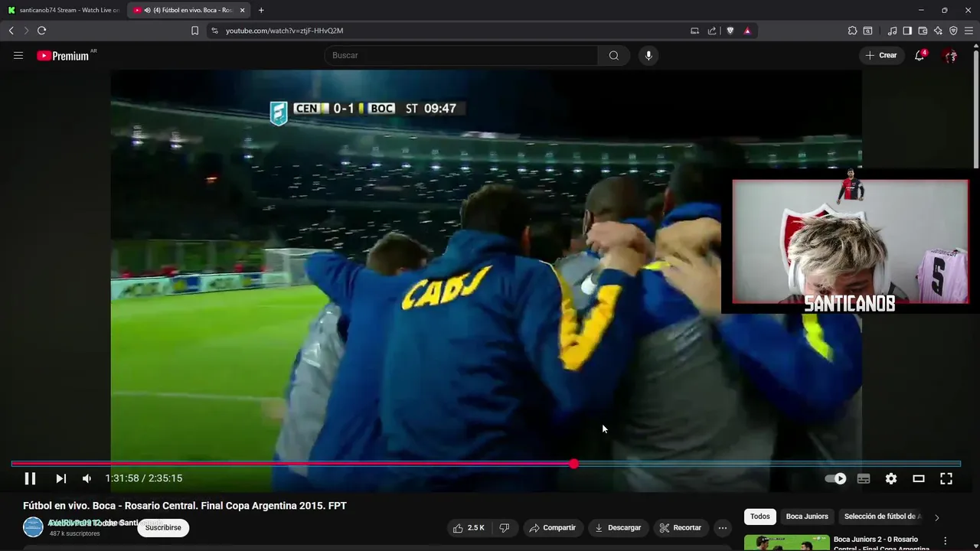
Task: Bookmark this page with the bookmark icon
Action: pos(194,31)
